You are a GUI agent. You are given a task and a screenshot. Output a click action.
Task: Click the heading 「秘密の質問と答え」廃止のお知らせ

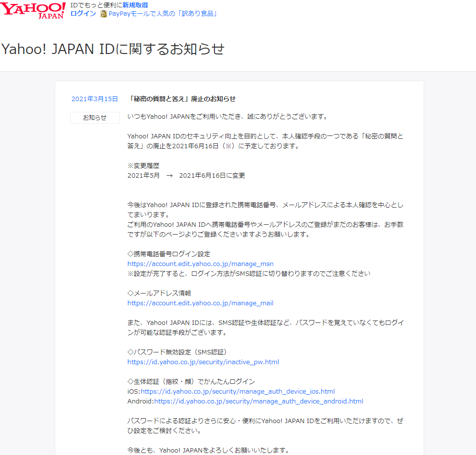[x=182, y=99]
